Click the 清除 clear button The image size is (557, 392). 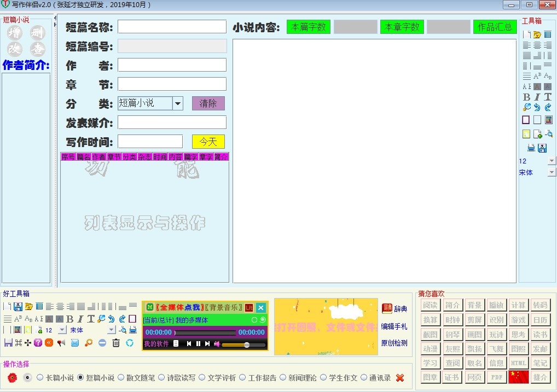(x=208, y=103)
